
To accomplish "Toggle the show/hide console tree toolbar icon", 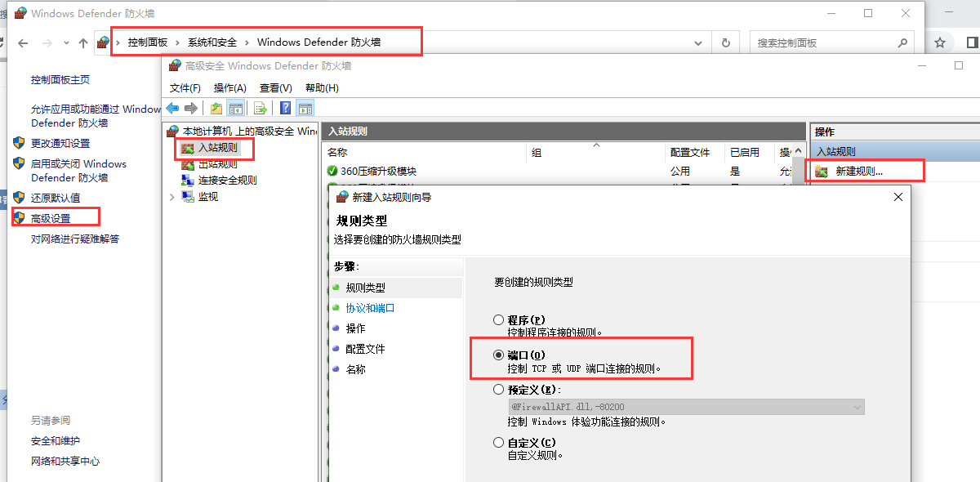I will [x=235, y=108].
